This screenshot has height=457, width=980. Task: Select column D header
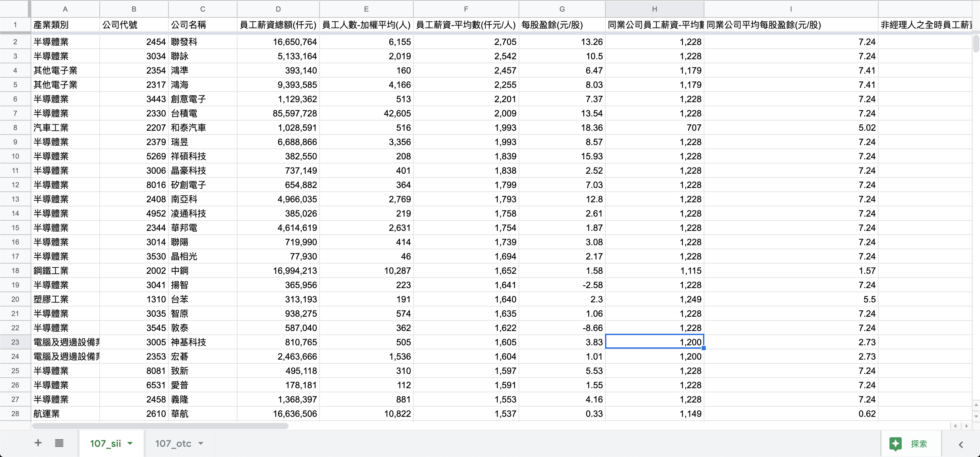[x=278, y=9]
